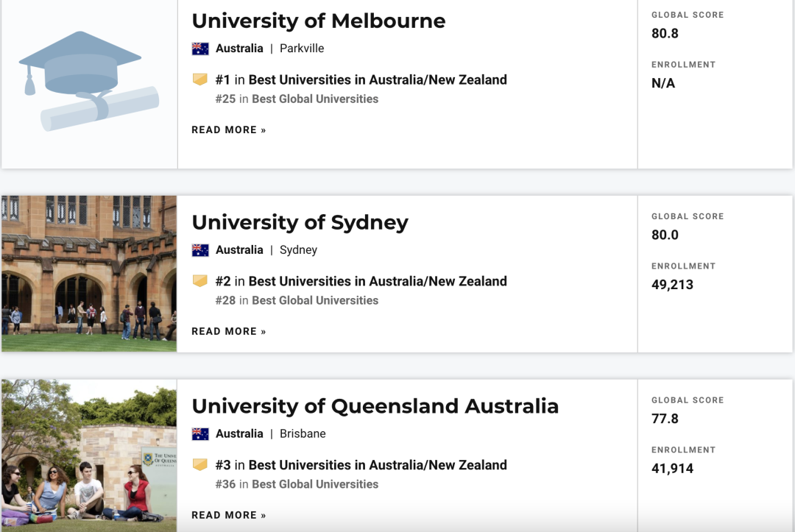Click the gold badge icon next to #3 ranking
Viewport: 795px width, 532px height.
pos(200,465)
